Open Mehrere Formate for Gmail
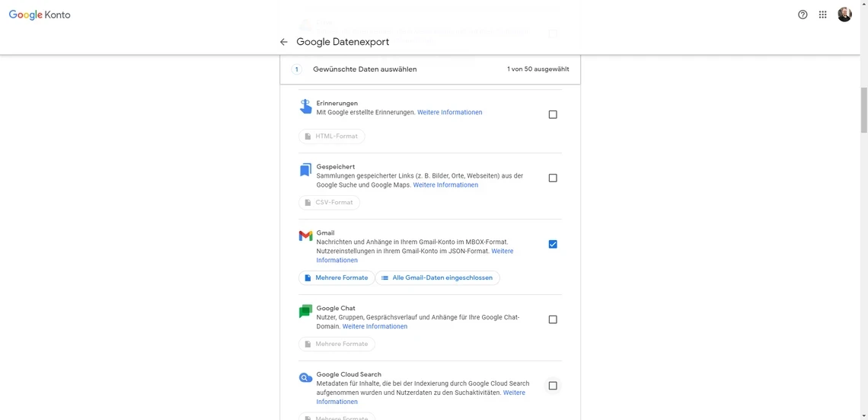The width and height of the screenshot is (868, 420). pyautogui.click(x=337, y=277)
